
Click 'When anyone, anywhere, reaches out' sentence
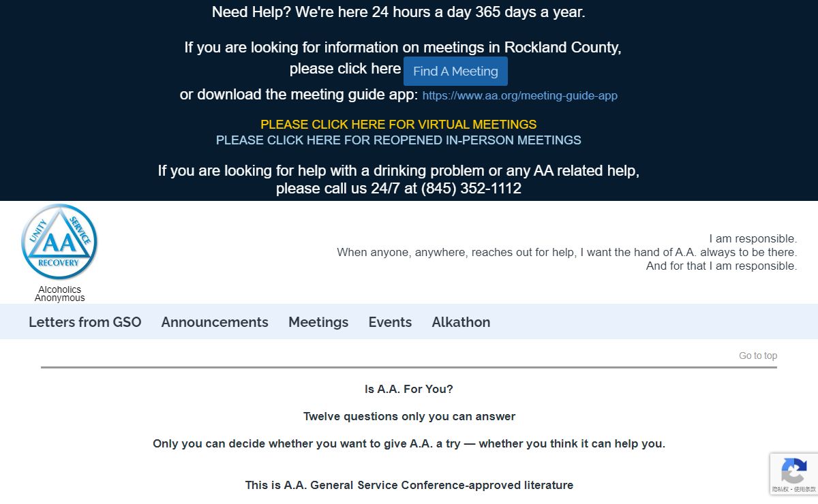(x=567, y=253)
